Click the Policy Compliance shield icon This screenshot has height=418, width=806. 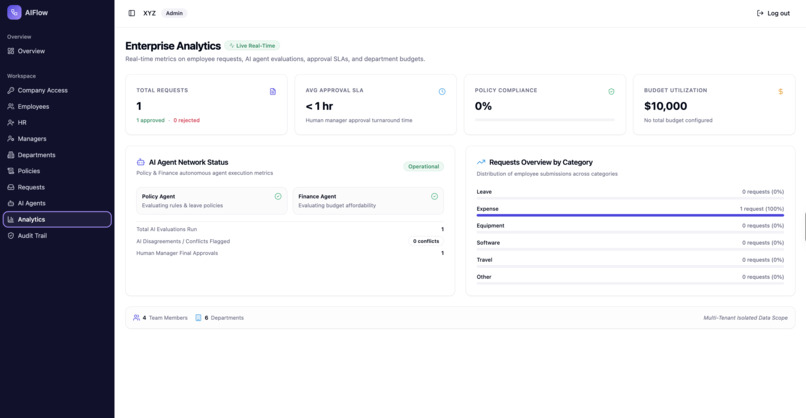(x=611, y=92)
